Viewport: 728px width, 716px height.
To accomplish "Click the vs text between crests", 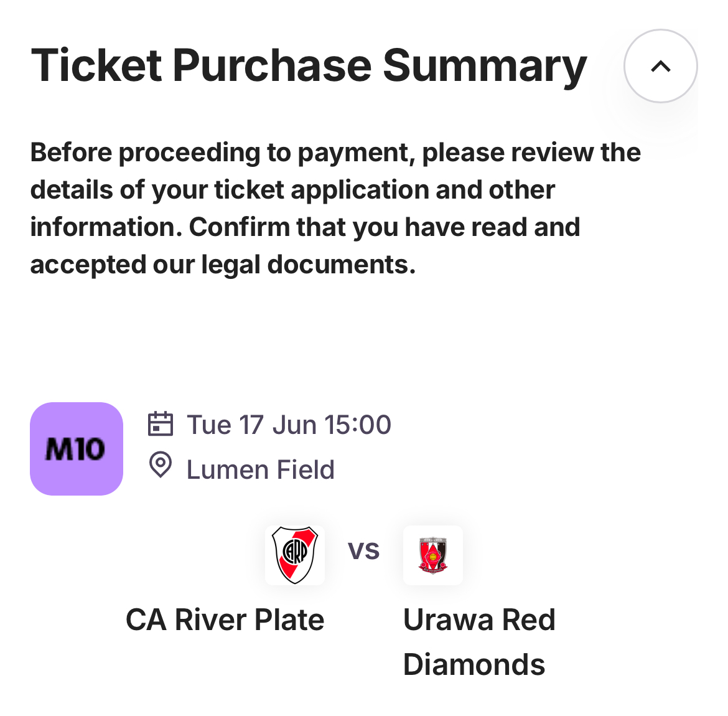I will (363, 550).
